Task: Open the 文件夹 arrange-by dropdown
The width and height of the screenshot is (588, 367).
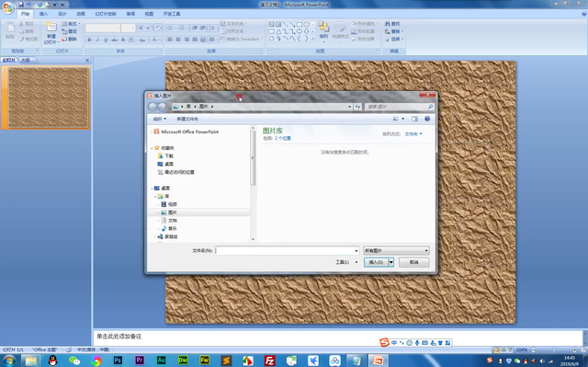Action: (413, 134)
